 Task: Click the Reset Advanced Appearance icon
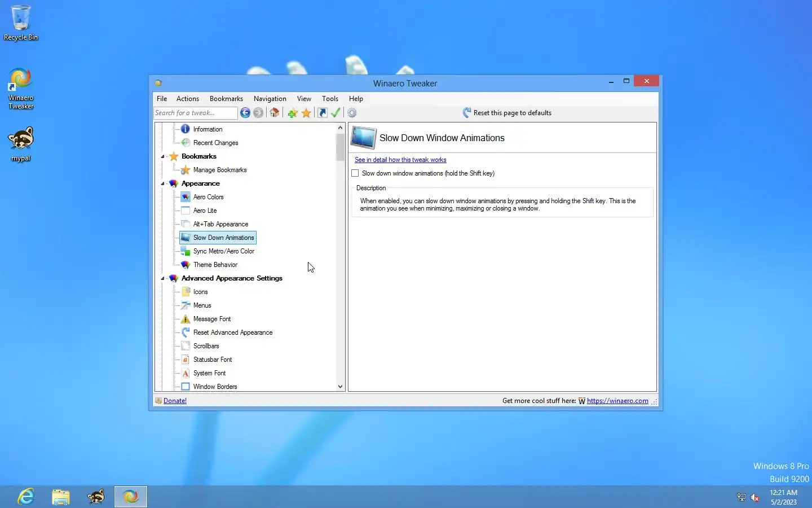tap(186, 332)
